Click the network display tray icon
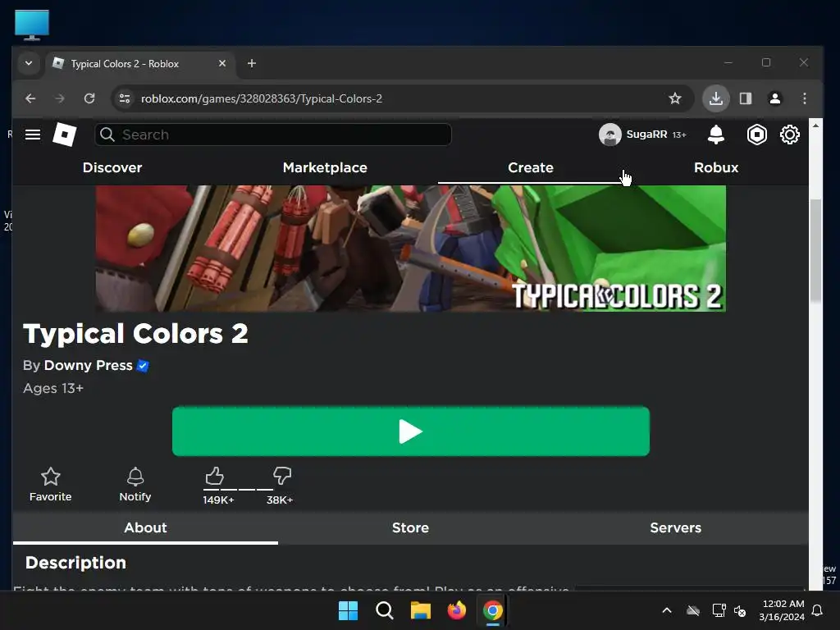The image size is (840, 630). click(x=719, y=610)
